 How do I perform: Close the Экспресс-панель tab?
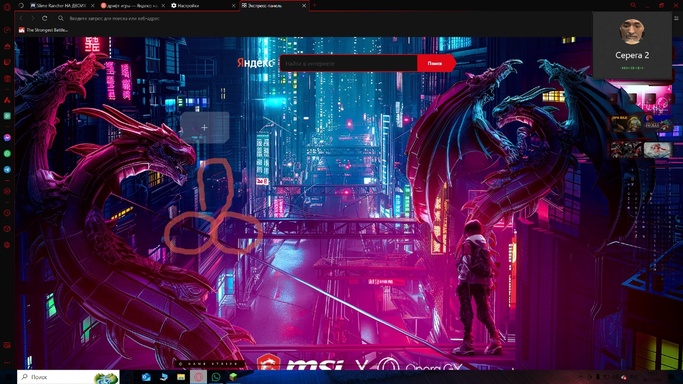click(304, 6)
